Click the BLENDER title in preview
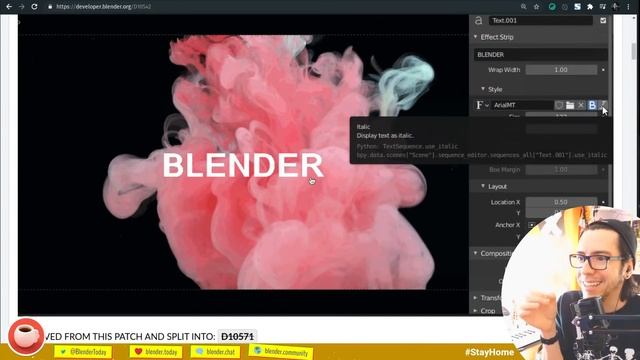This screenshot has width=640, height=360. pos(243,165)
